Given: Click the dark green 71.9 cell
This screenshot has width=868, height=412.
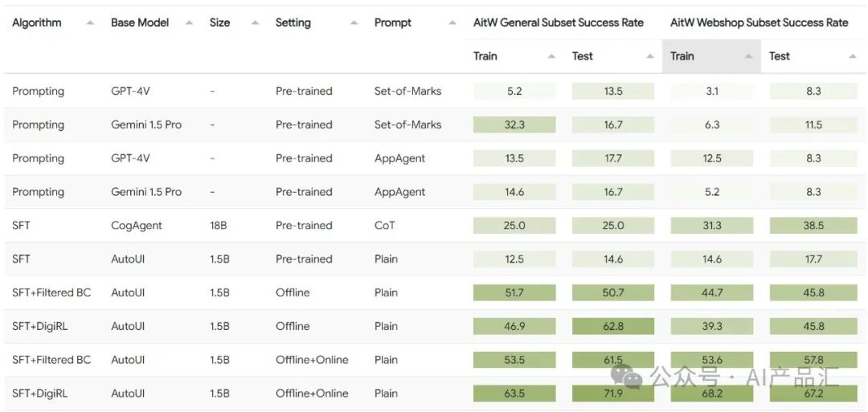Looking at the screenshot, I should tap(613, 394).
